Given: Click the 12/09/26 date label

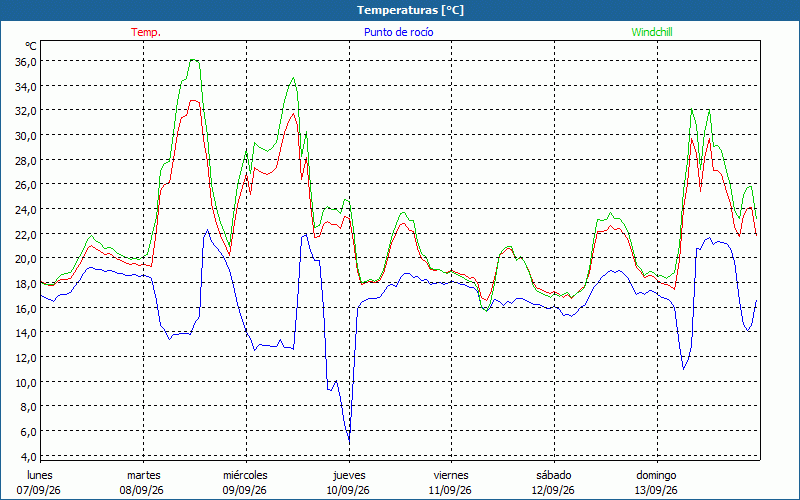Looking at the screenshot, I should click(553, 490).
